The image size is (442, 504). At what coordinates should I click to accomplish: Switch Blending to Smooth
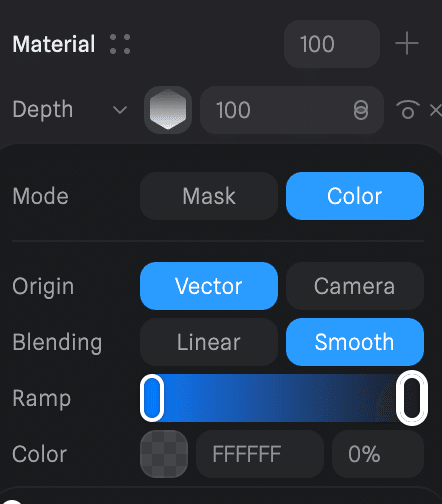click(355, 342)
